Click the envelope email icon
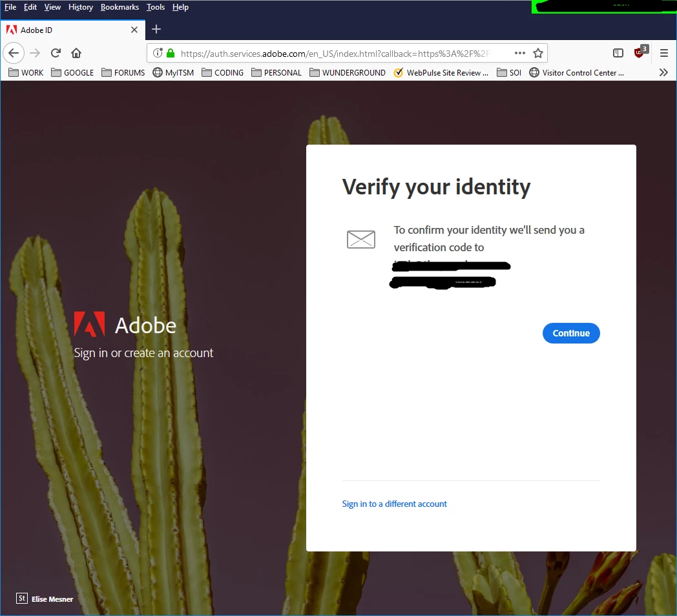The height and width of the screenshot is (616, 677). (361, 239)
